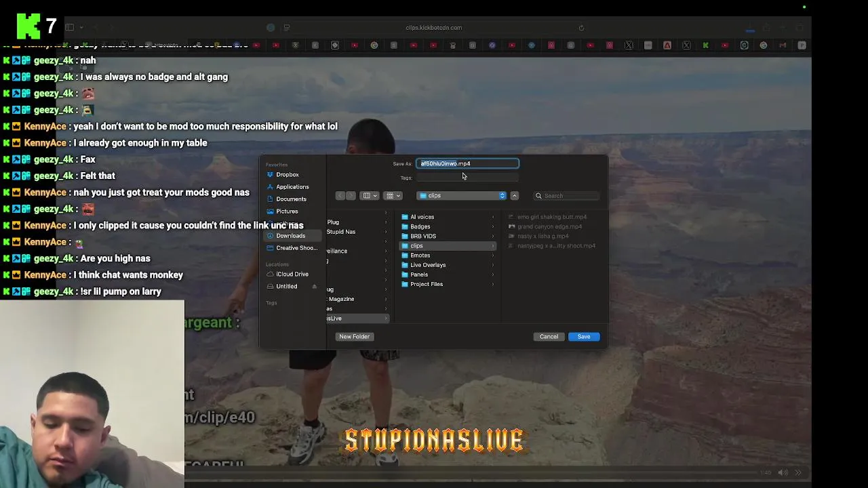Expand AI voices folder chevron
Viewport: 868px width, 488px height.
click(x=493, y=217)
